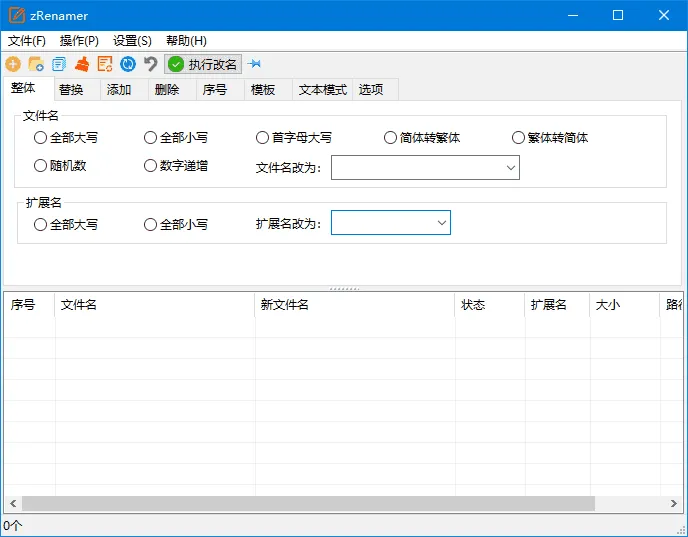Click the blue document list icon
Screen dimensions: 688x537
click(59, 64)
